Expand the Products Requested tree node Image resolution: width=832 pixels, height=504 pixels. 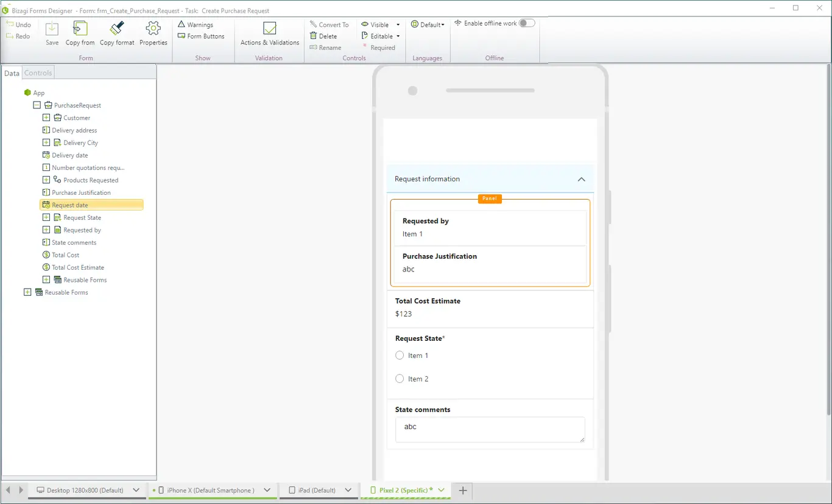[x=46, y=180]
